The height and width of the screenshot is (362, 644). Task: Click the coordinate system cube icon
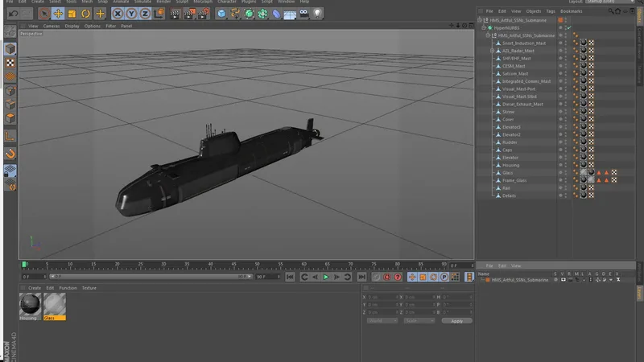point(159,14)
